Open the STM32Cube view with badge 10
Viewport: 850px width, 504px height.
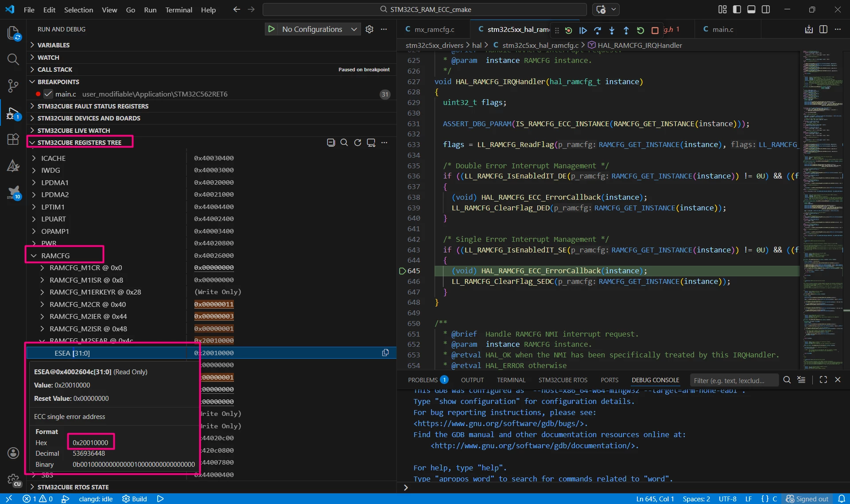[x=13, y=193]
